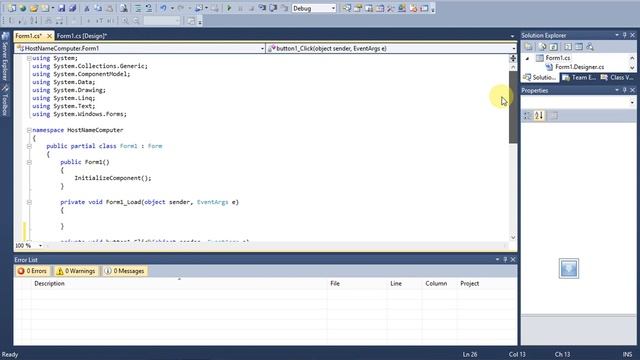The image size is (640, 360).
Task: Click the New Project toolbar icon
Action: coord(12,8)
